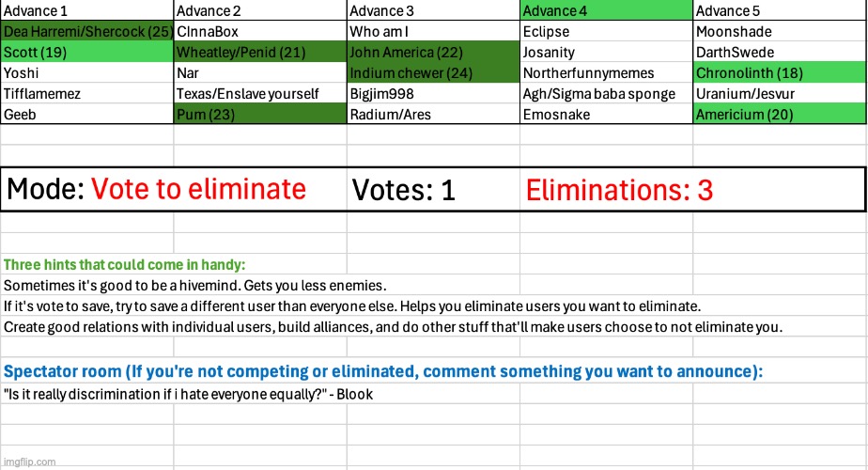868x470 pixels.
Task: Click the Dea Harremi/Shercock (25) cell
Action: [86, 32]
